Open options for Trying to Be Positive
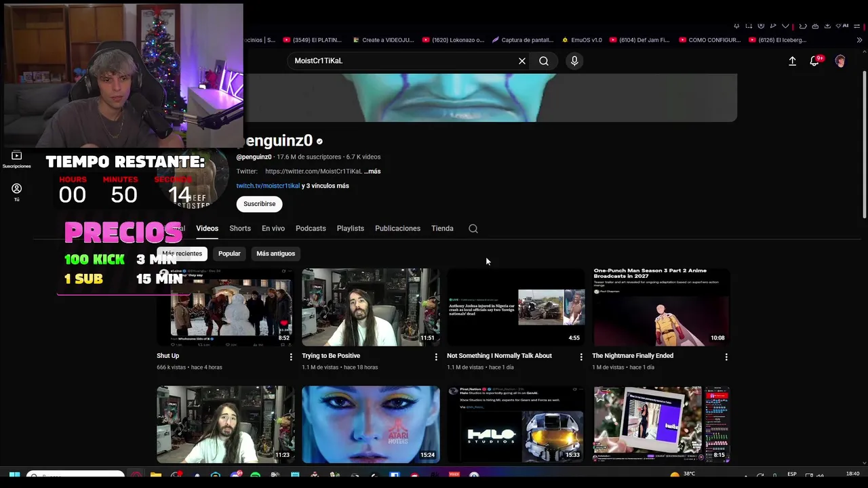This screenshot has height=488, width=868. (x=436, y=357)
